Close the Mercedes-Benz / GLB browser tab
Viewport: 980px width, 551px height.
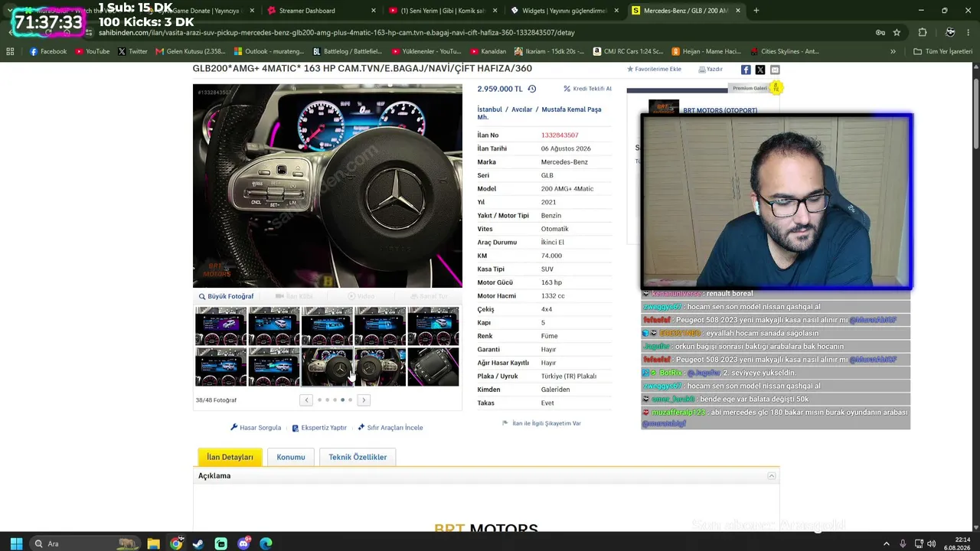[738, 11]
